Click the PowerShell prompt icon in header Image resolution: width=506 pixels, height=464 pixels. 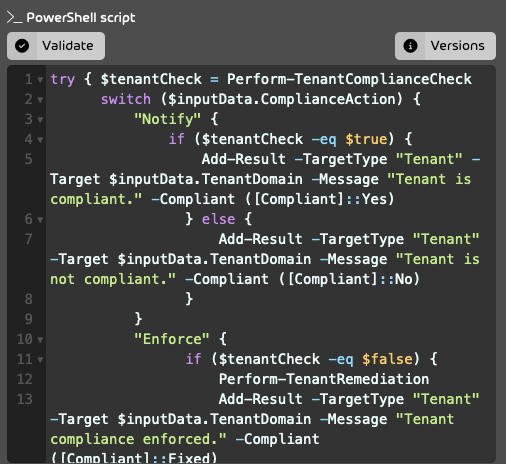point(14,18)
